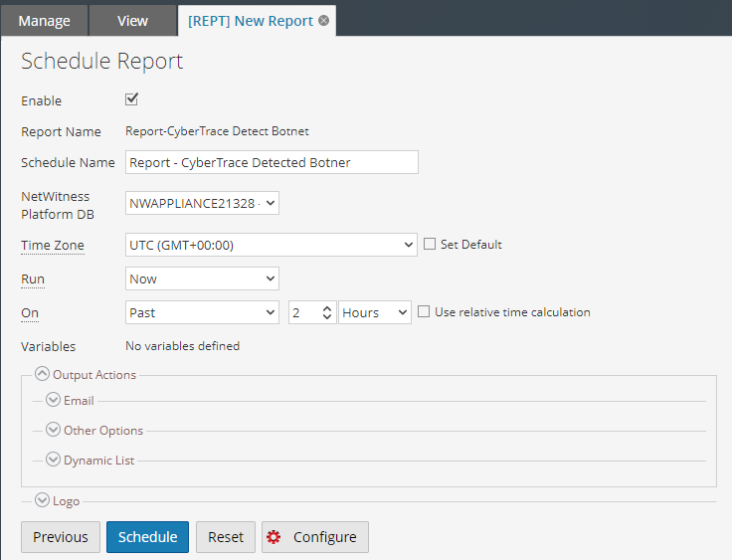
Task: Open the Hours unit dropdown
Action: coord(374,312)
